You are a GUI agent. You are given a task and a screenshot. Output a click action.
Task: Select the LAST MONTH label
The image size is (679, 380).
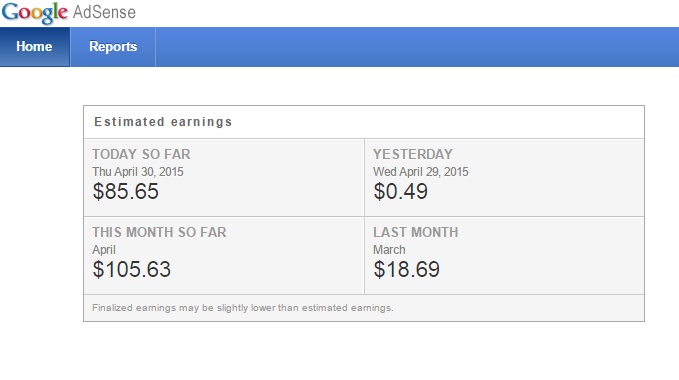pyautogui.click(x=415, y=232)
